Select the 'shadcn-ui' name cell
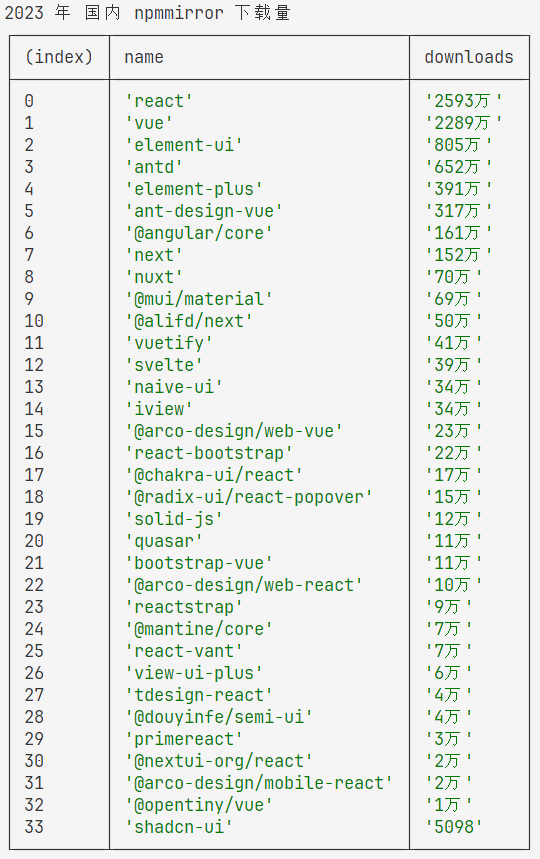The height and width of the screenshot is (859, 540). (x=179, y=827)
